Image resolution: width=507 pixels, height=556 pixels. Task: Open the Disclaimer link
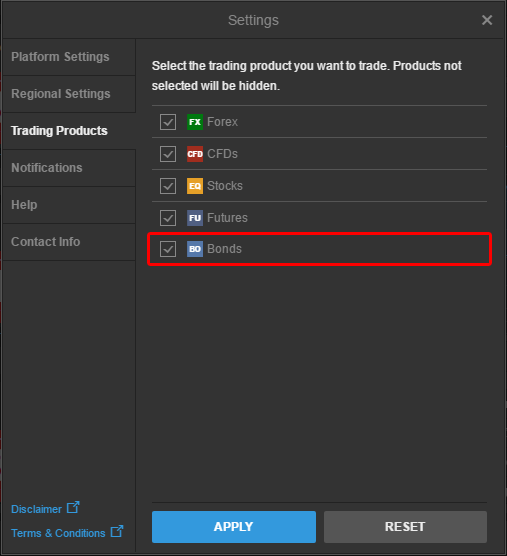click(x=36, y=509)
